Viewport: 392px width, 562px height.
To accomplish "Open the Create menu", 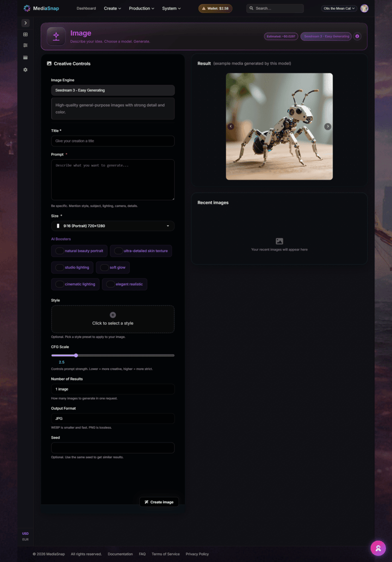I will click(112, 8).
